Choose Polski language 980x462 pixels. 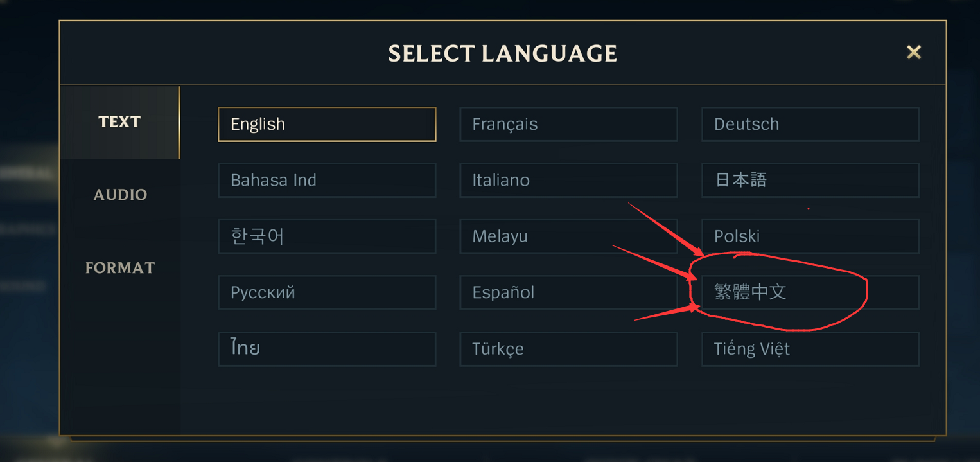(810, 236)
